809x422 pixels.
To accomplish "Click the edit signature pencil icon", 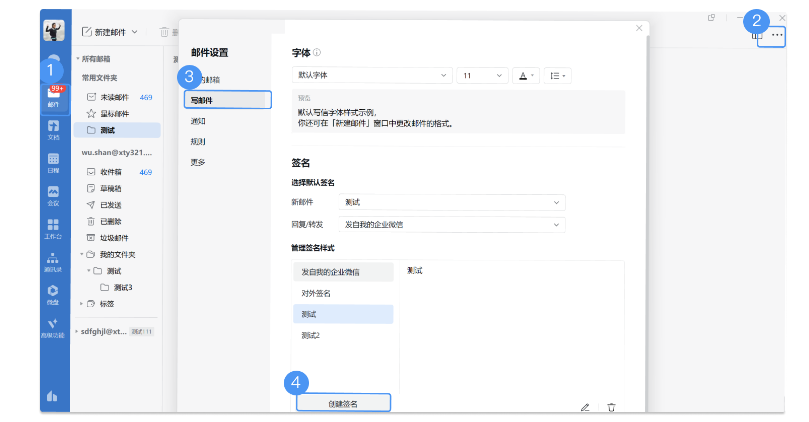I will [585, 407].
